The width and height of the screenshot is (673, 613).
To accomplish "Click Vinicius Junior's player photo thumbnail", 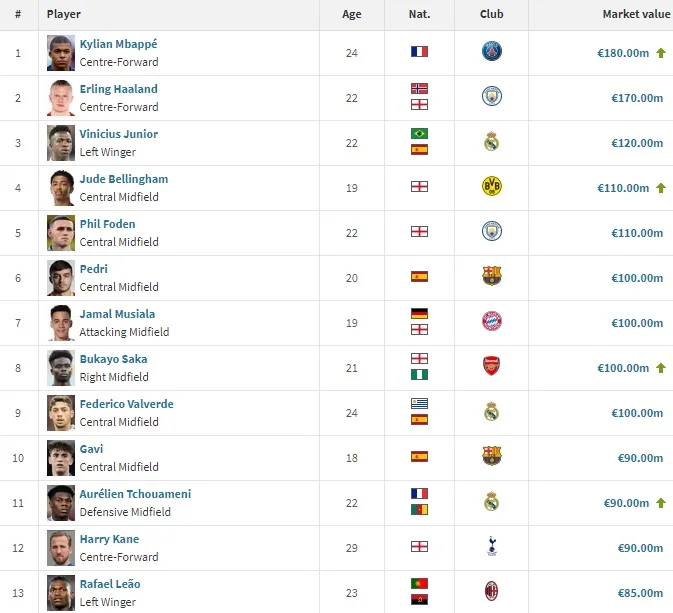I will [x=61, y=143].
